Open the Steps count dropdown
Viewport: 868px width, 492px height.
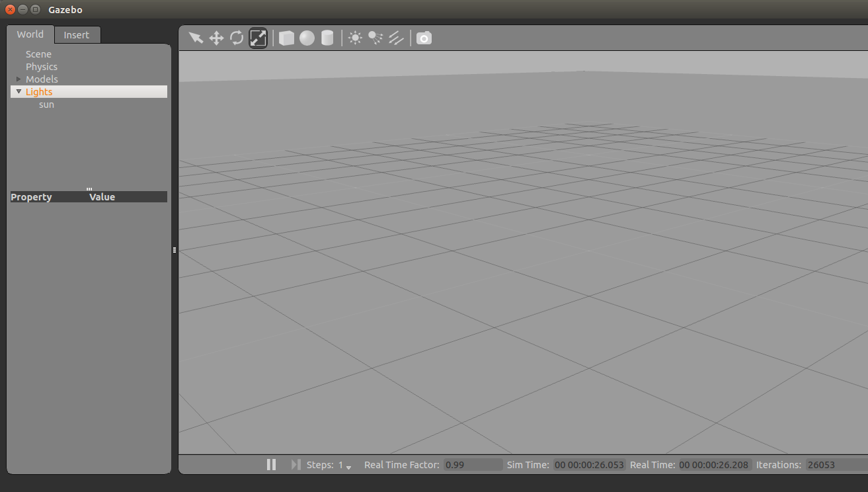pyautogui.click(x=348, y=466)
